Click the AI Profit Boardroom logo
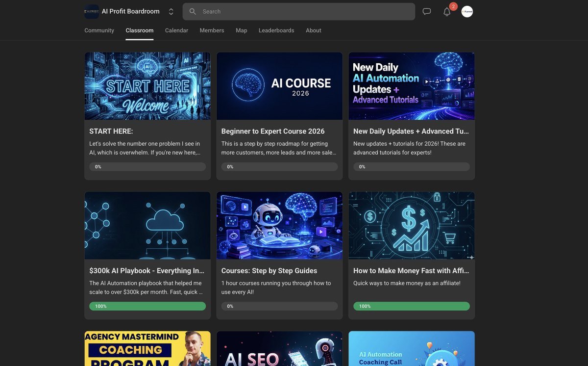Image resolution: width=588 pixels, height=366 pixels. (92, 11)
